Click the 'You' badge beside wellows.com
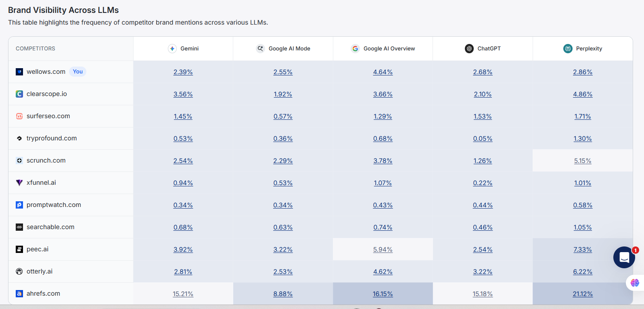 (78, 72)
